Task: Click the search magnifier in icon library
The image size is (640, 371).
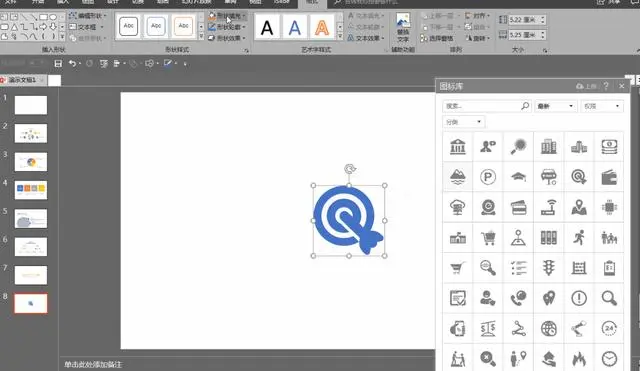Action: click(x=525, y=106)
